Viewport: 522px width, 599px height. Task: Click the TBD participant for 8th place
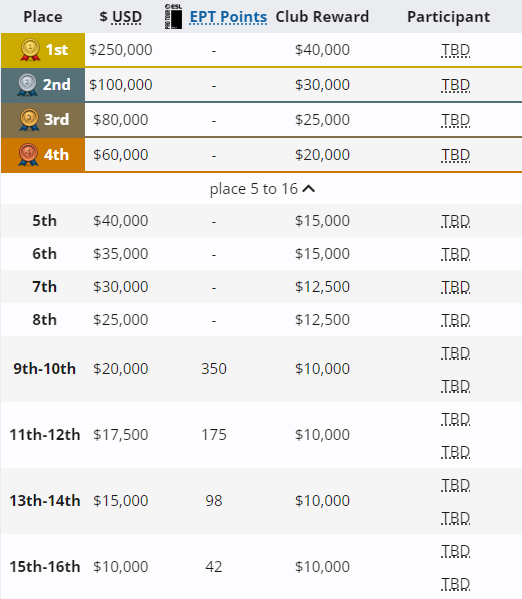(456, 320)
